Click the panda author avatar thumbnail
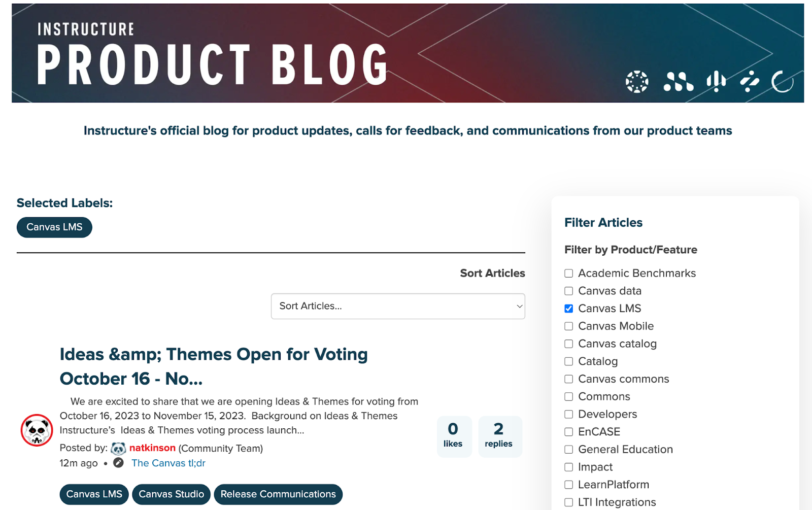 click(x=37, y=430)
